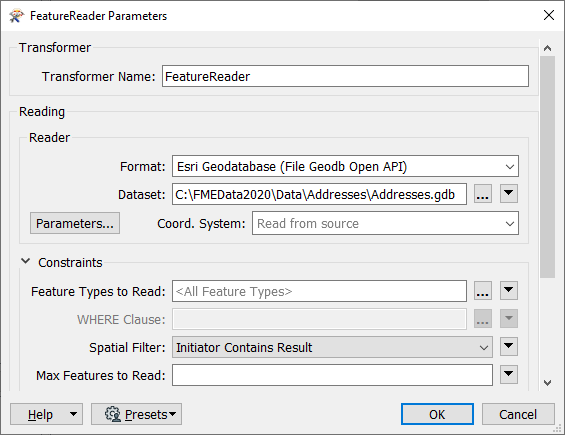Click the Presets gear icon button
This screenshot has width=565, height=435.
136,414
